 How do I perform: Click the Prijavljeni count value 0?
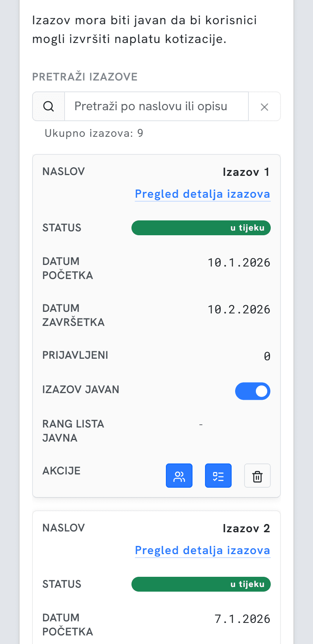tap(267, 356)
